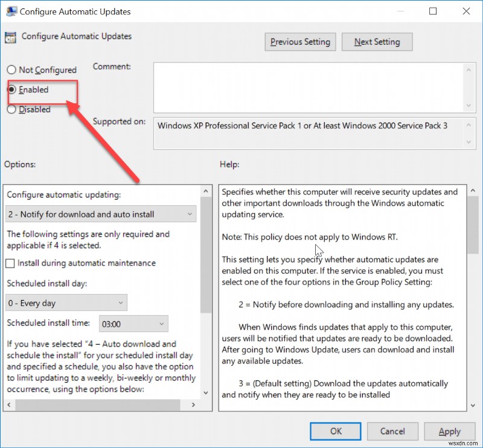Confirm settings with the OK button
The width and height of the screenshot is (483, 448).
[x=335, y=431]
